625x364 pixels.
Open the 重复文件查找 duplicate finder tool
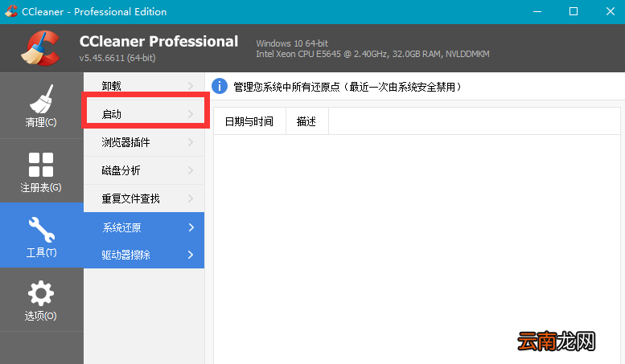tap(144, 198)
